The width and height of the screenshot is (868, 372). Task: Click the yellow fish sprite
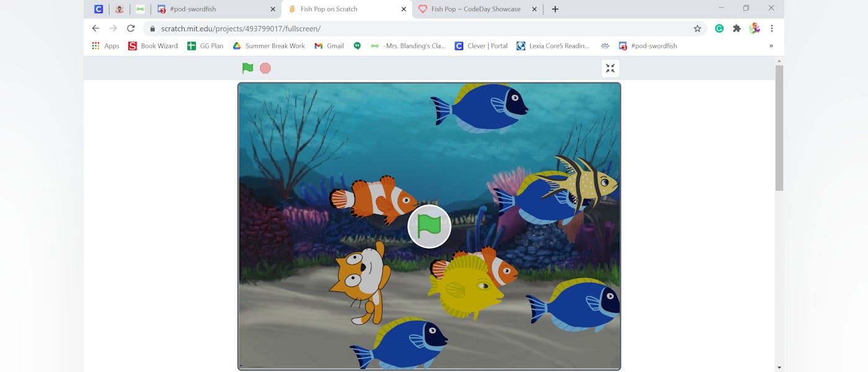coord(465,287)
